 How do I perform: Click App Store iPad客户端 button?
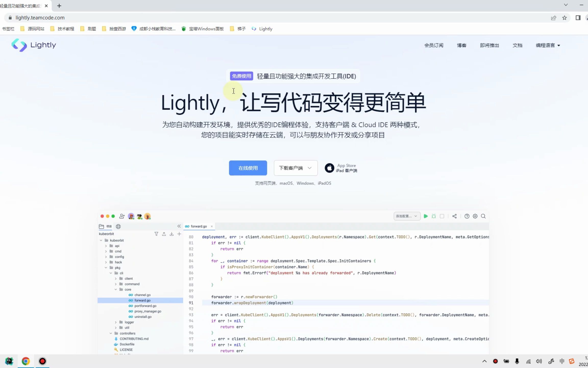(x=341, y=167)
